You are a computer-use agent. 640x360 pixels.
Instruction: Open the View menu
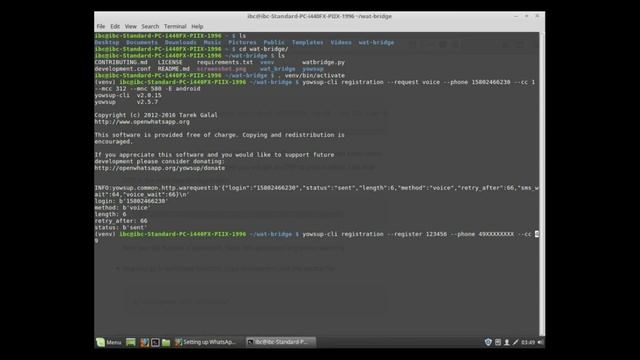pyautogui.click(x=131, y=27)
